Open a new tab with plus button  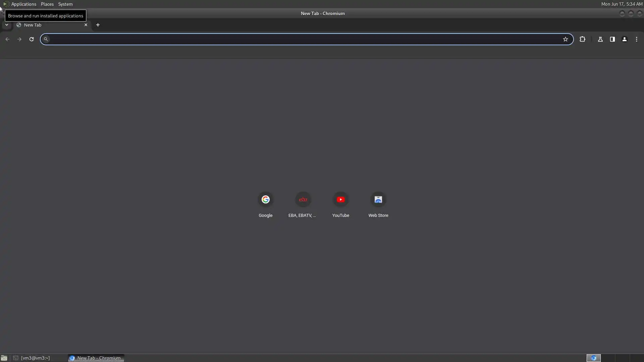pos(98,25)
